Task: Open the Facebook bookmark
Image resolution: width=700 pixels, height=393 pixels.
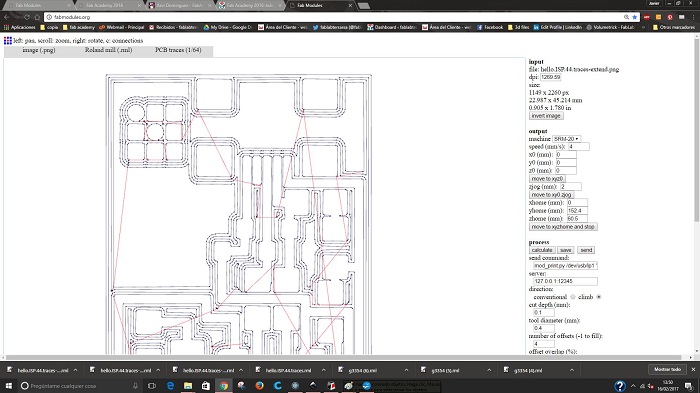Action: pos(490,27)
